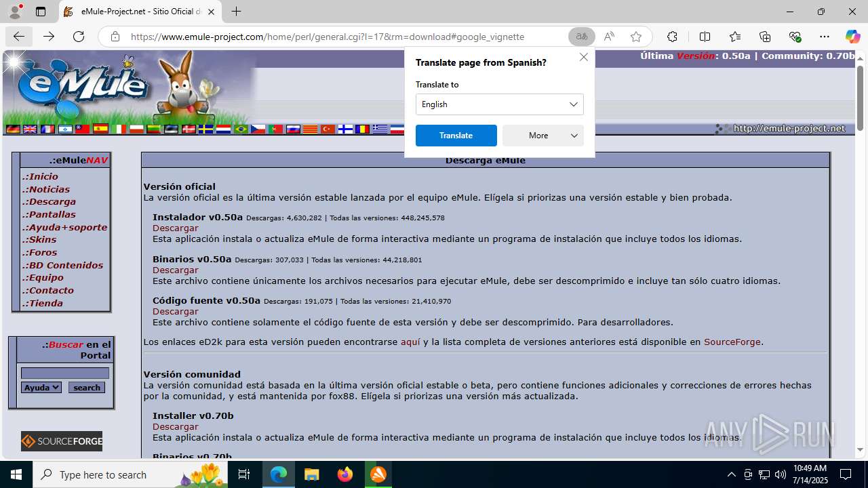Open the Copilot icon in Edge

[x=852, y=37]
